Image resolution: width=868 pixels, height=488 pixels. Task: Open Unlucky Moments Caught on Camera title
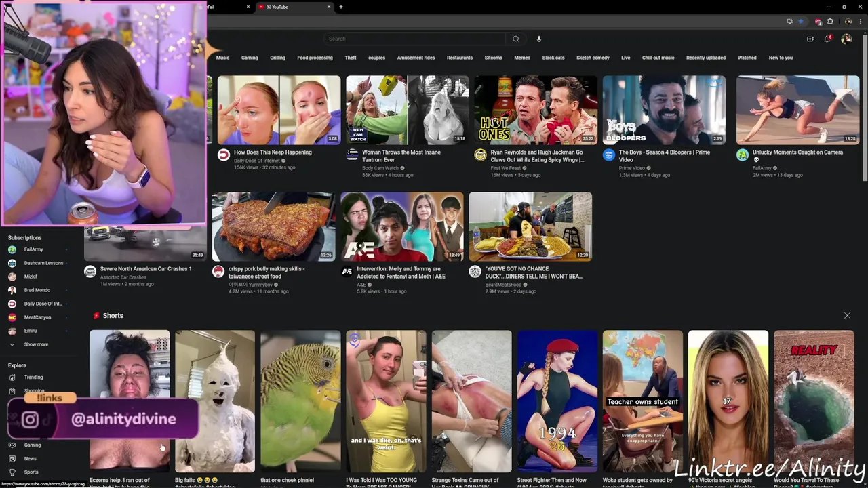pos(797,156)
